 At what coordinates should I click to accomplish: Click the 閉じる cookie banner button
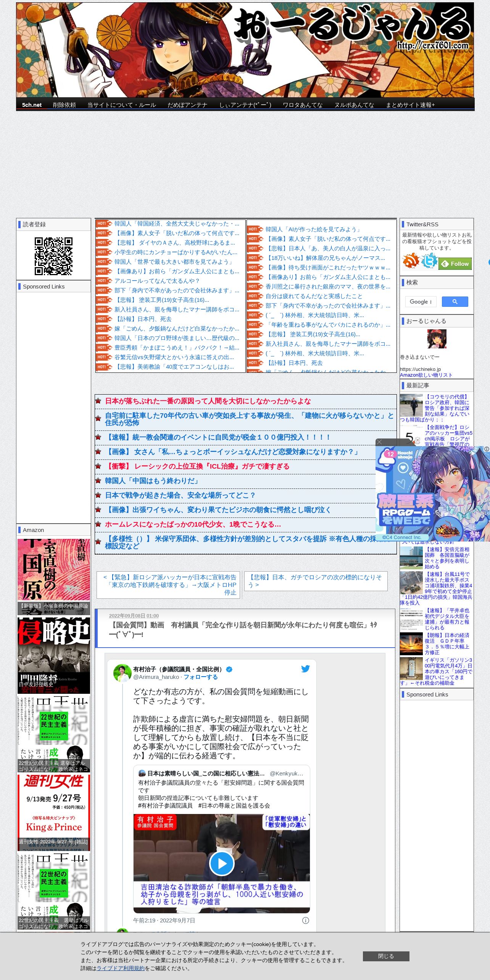[x=386, y=956]
